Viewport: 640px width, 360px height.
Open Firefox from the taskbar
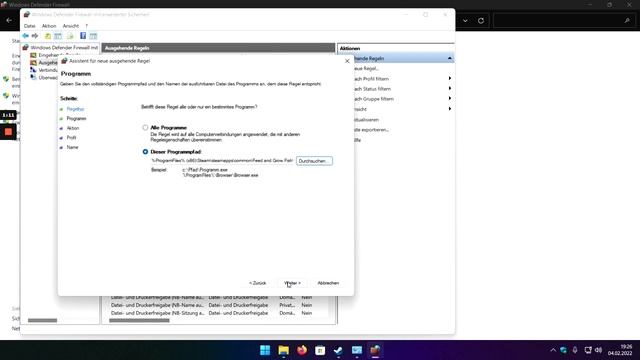click(x=302, y=350)
